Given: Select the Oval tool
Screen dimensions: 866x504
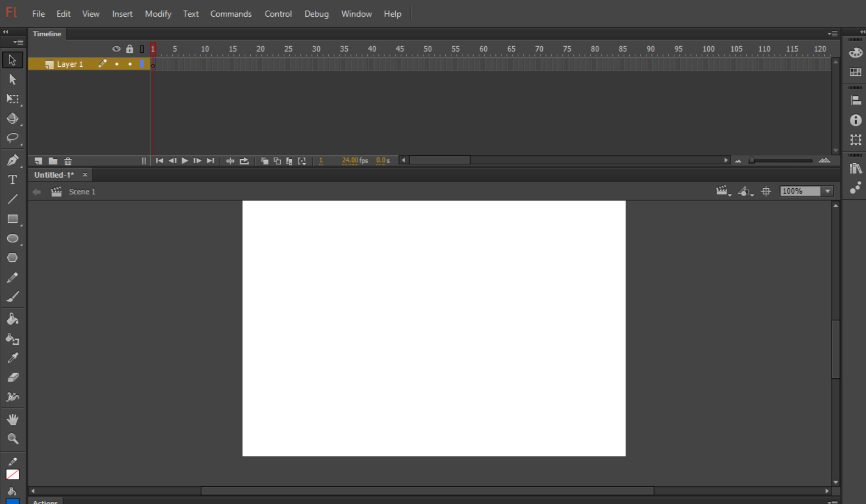Looking at the screenshot, I should pos(12,238).
